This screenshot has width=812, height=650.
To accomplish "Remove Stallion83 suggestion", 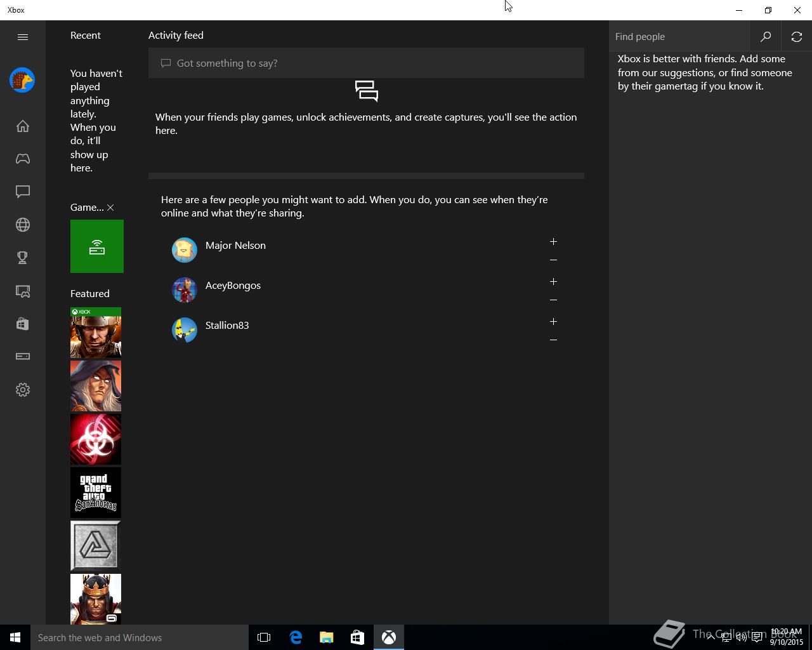I will click(553, 340).
